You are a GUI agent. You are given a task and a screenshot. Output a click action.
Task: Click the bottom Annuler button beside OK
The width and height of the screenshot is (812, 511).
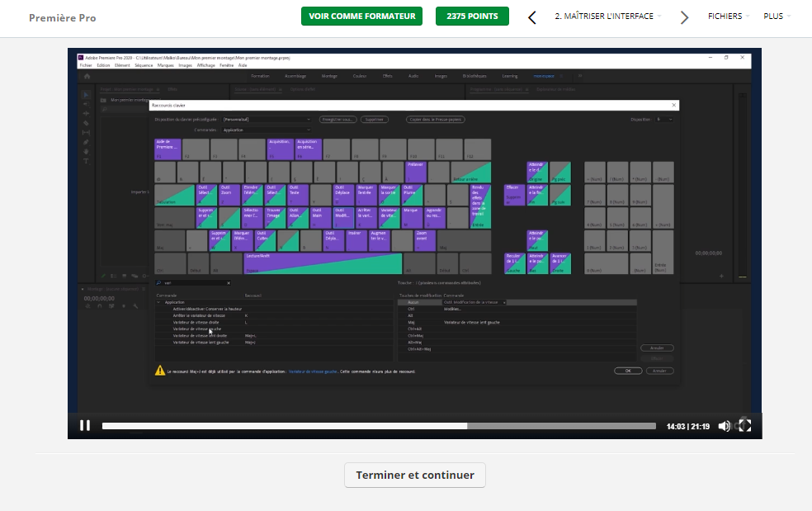[659, 371]
